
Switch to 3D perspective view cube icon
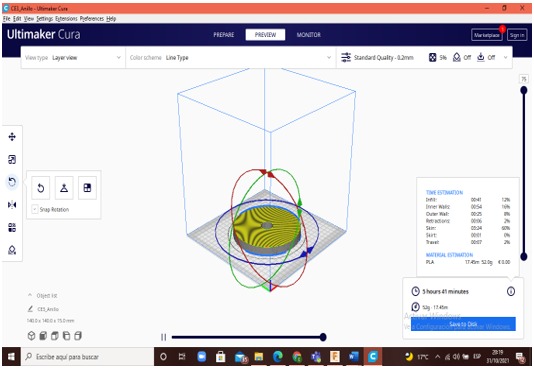click(31, 336)
